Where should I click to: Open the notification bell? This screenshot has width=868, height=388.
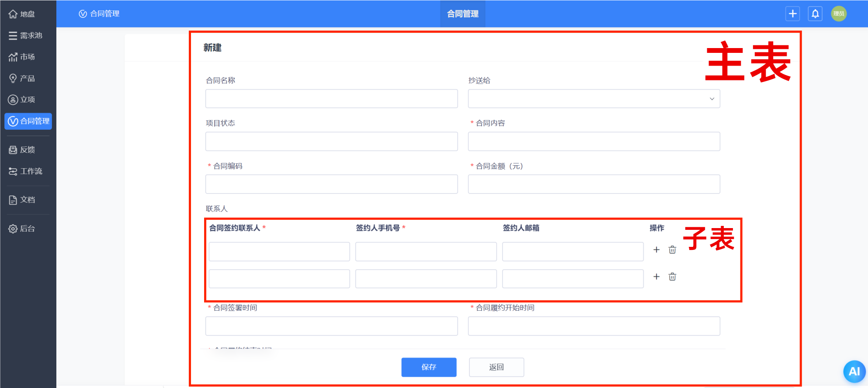point(815,14)
